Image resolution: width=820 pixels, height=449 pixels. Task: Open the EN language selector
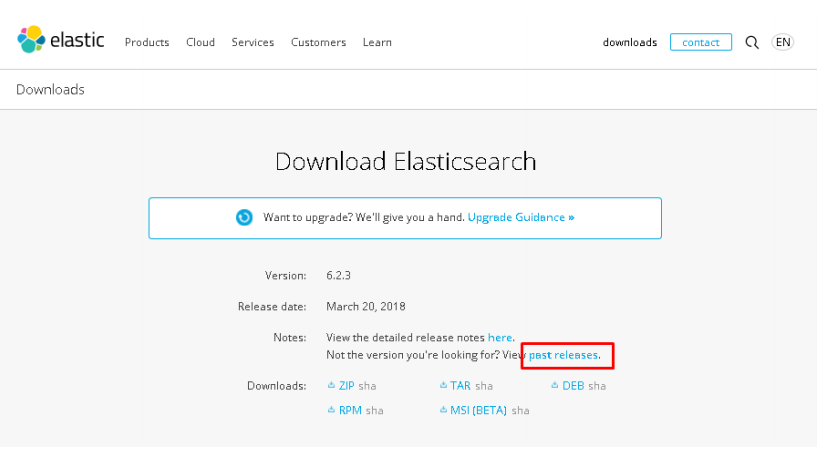pyautogui.click(x=782, y=42)
